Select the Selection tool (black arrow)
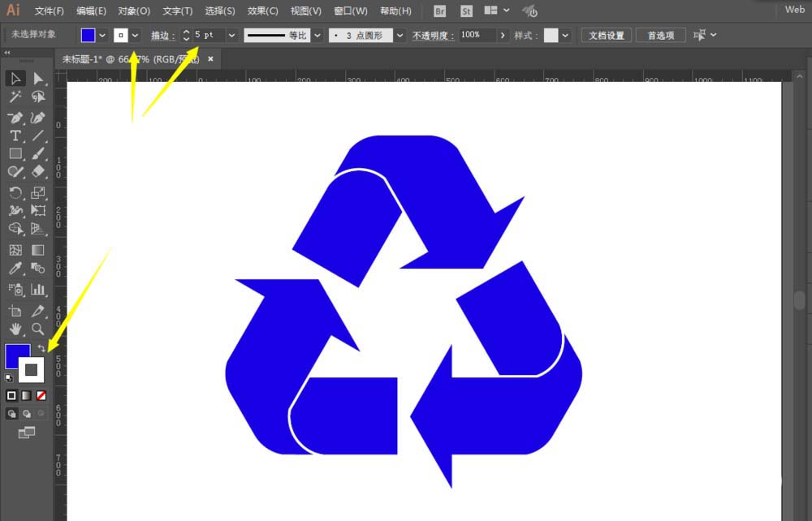This screenshot has height=521, width=812. click(x=15, y=79)
